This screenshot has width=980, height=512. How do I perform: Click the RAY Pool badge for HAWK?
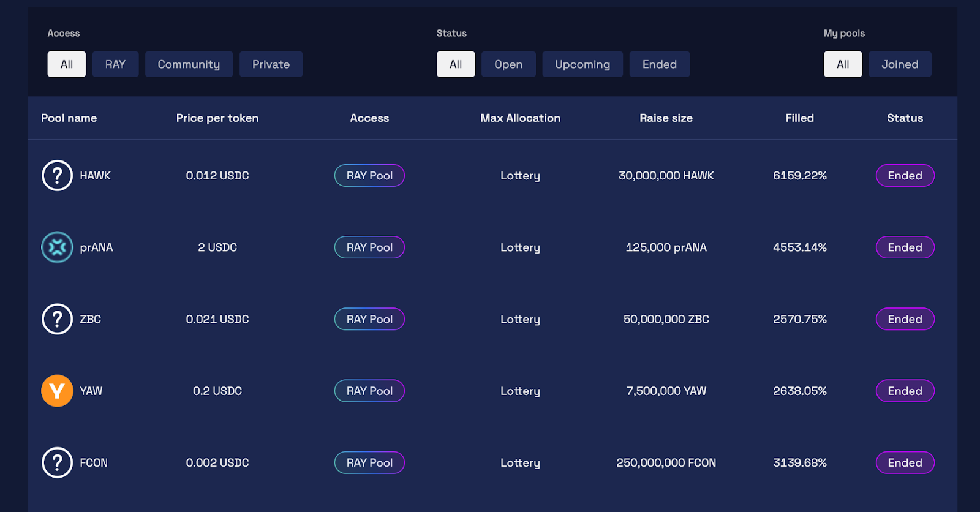(369, 176)
